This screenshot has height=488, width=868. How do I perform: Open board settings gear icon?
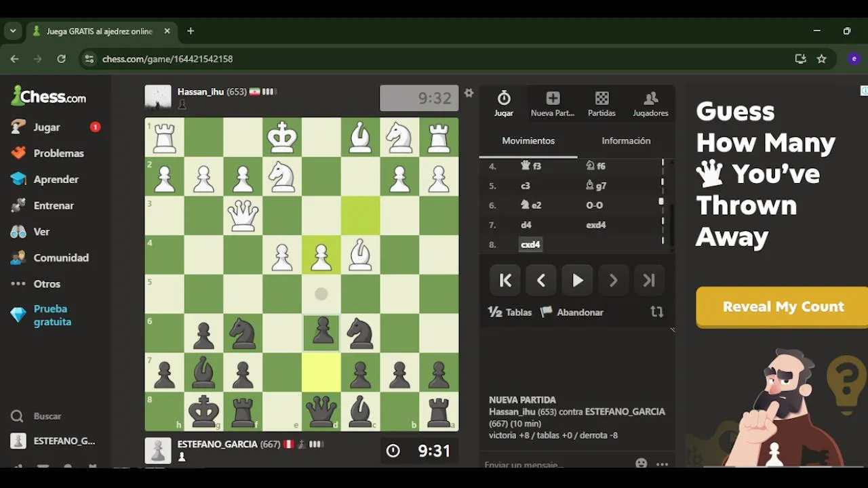coord(469,93)
